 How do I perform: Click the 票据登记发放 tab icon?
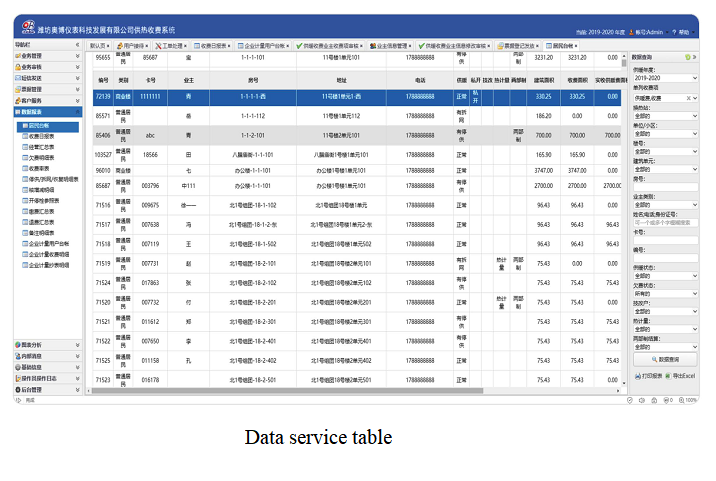point(500,46)
